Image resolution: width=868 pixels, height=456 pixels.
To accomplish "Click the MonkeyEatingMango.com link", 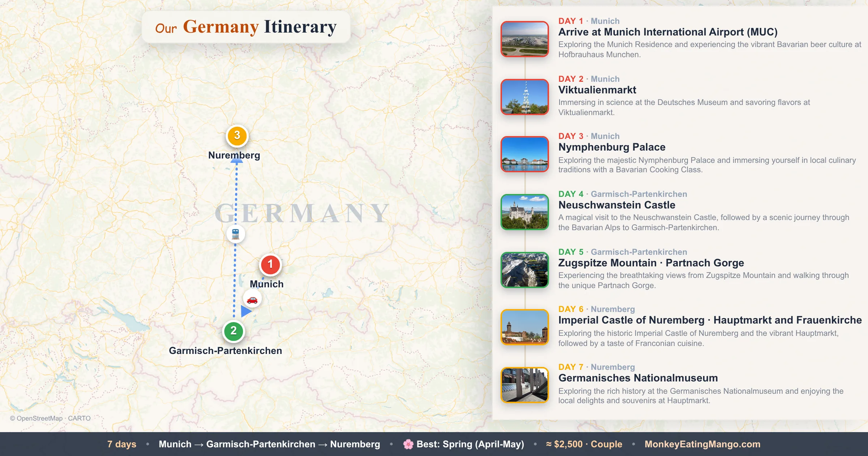I will [702, 444].
